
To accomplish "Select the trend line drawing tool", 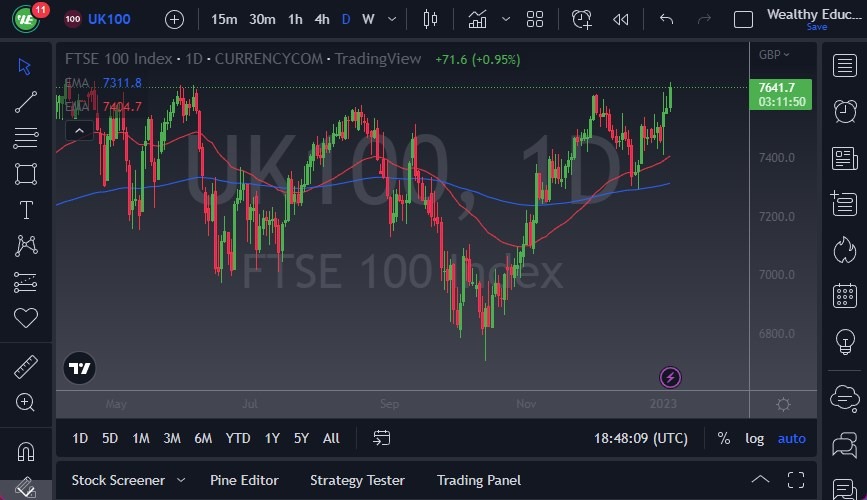I will (x=26, y=101).
